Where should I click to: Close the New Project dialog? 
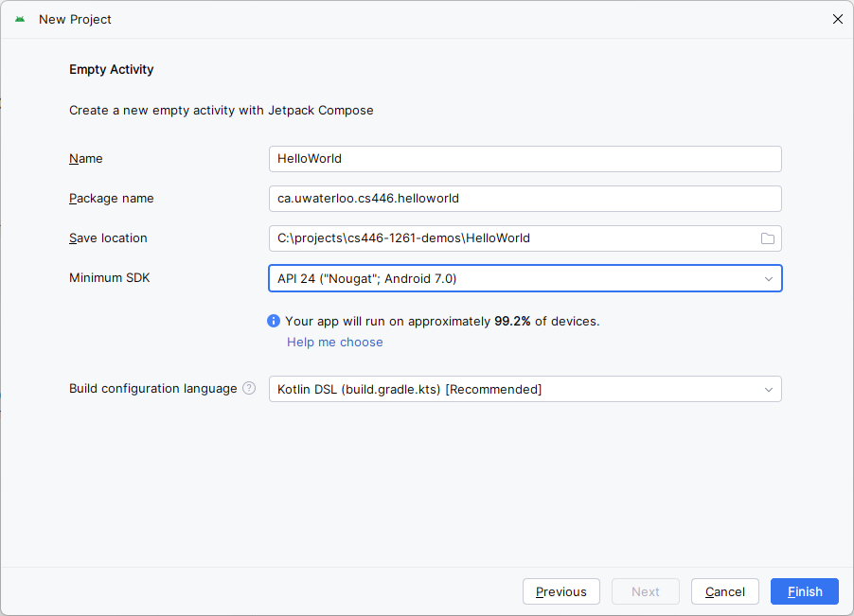pyautogui.click(x=837, y=19)
